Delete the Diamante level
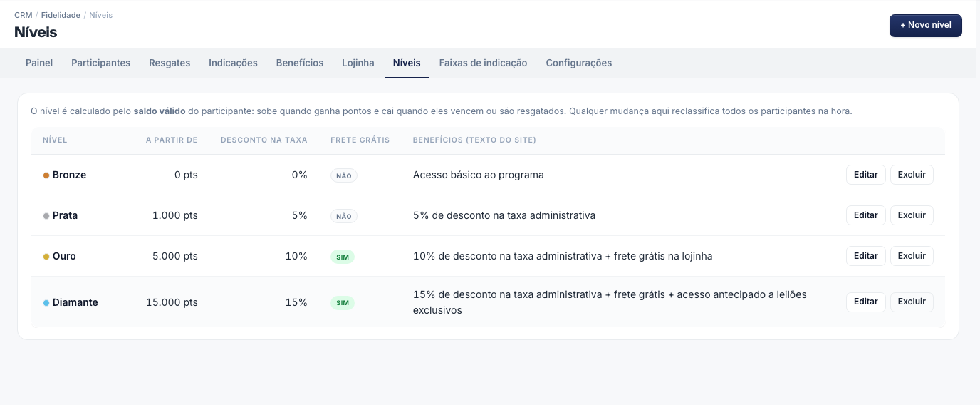The image size is (980, 405). pyautogui.click(x=912, y=302)
